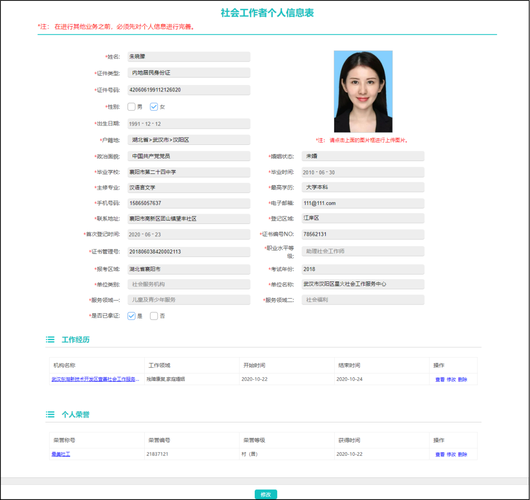Click the 首次登记时间 date field
530x500 pixels.
pos(189,234)
